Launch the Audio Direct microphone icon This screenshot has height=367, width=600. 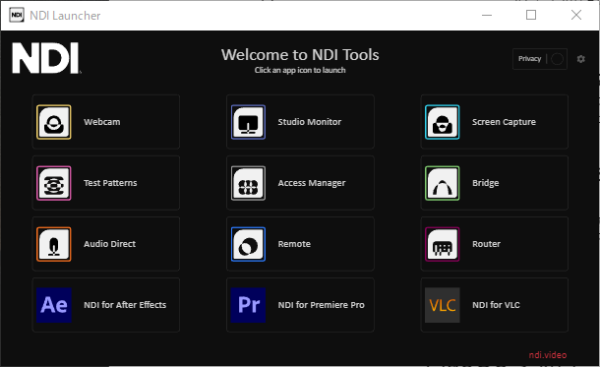54,244
